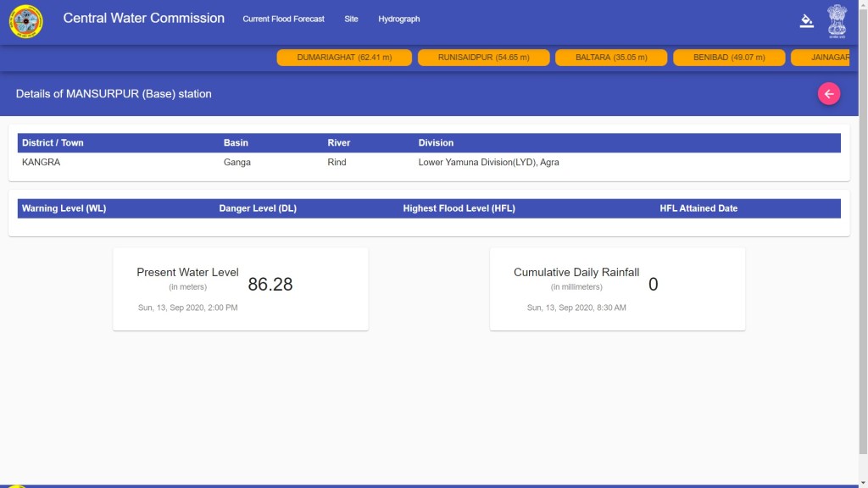Click the Warning Level (WL) column header
The height and width of the screenshot is (488, 868).
pyautogui.click(x=64, y=208)
